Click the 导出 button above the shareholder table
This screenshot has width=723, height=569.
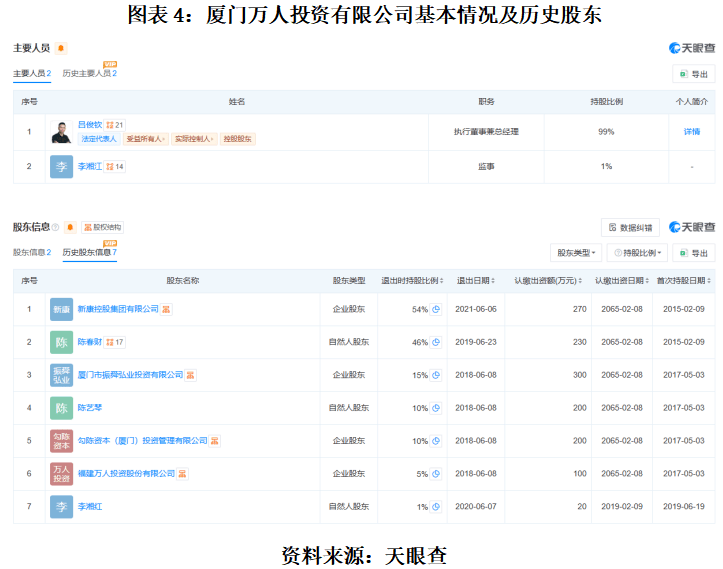point(693,253)
